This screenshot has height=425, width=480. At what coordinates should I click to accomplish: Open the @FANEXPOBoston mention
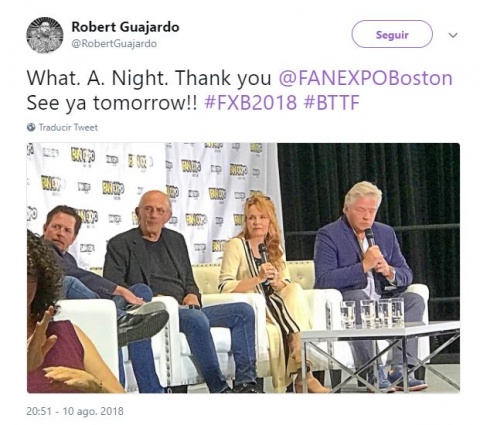(365, 78)
